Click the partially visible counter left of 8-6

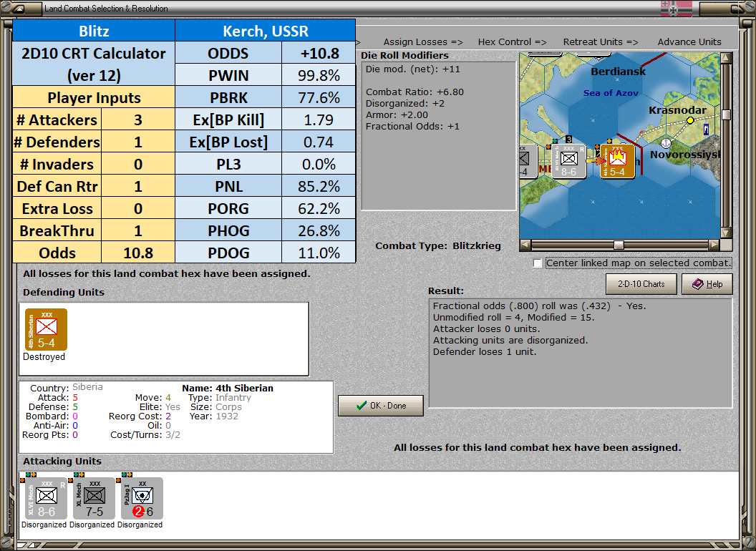tap(528, 161)
